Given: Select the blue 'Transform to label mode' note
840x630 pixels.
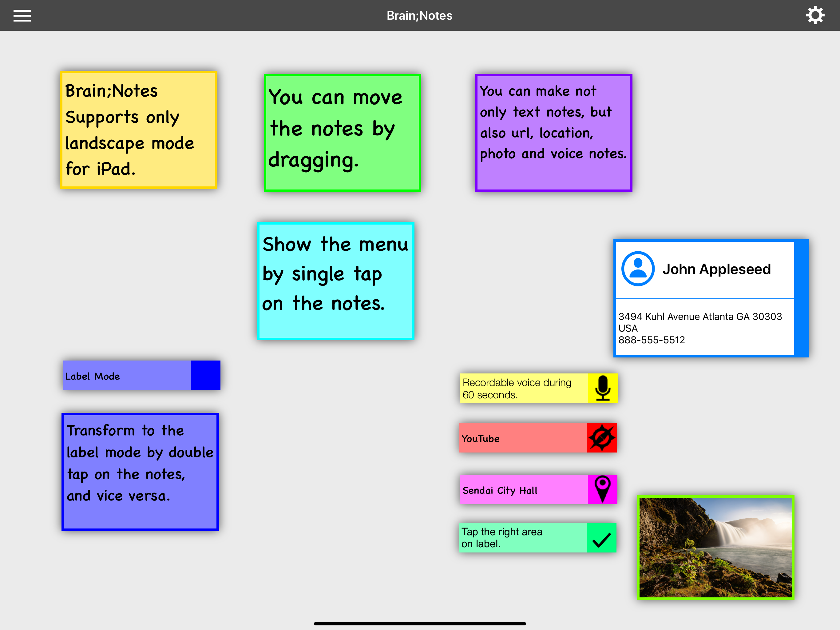Looking at the screenshot, I should click(140, 472).
